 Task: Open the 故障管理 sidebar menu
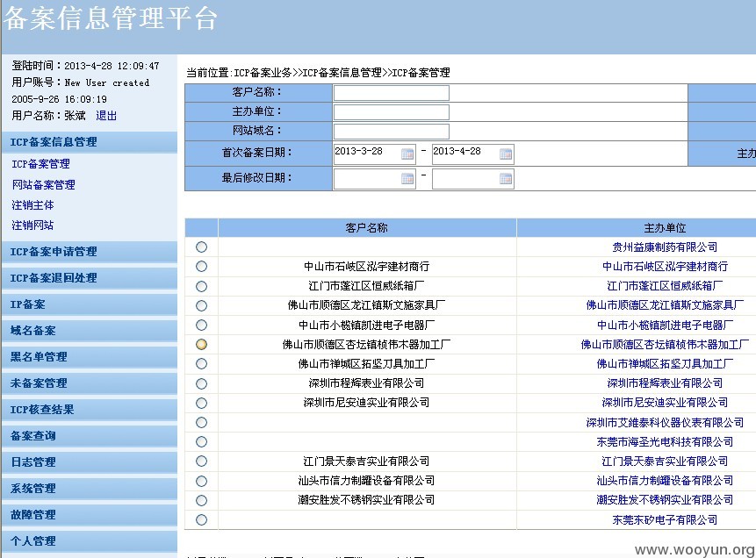[90, 515]
